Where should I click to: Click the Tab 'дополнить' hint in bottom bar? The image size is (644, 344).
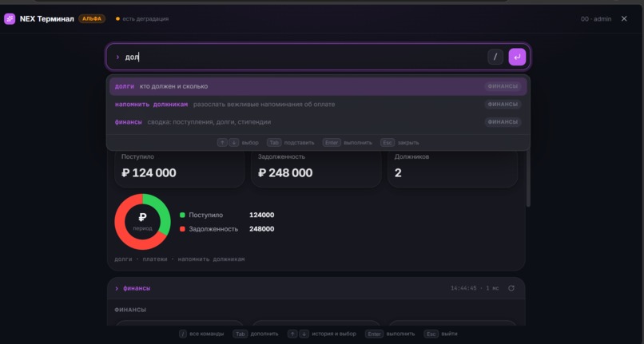[256, 334]
